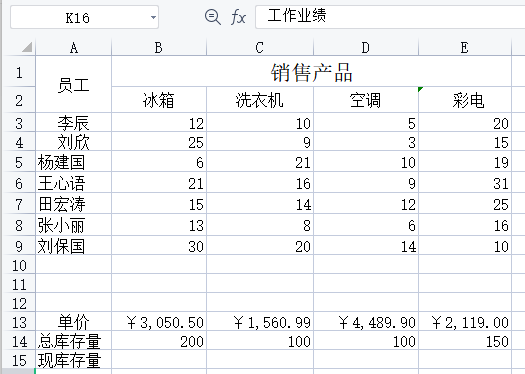Screen dimensions: 525x374
Task: Select column E header
Action: click(x=465, y=48)
